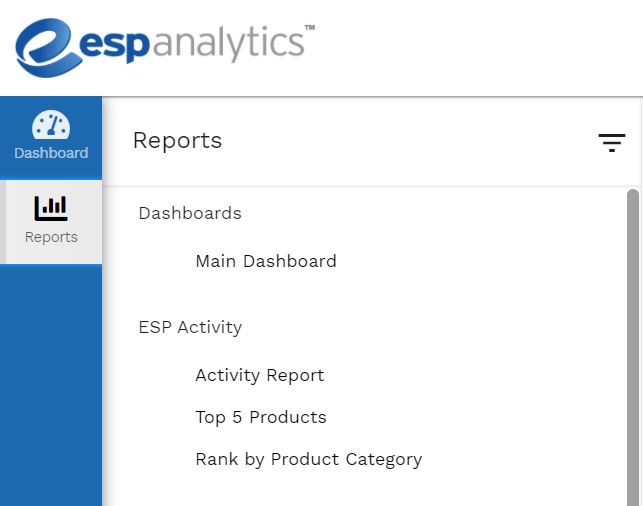Screen dimensions: 643x506
Task: Click the empty blue sidebar area below Reports
Action: (51, 385)
